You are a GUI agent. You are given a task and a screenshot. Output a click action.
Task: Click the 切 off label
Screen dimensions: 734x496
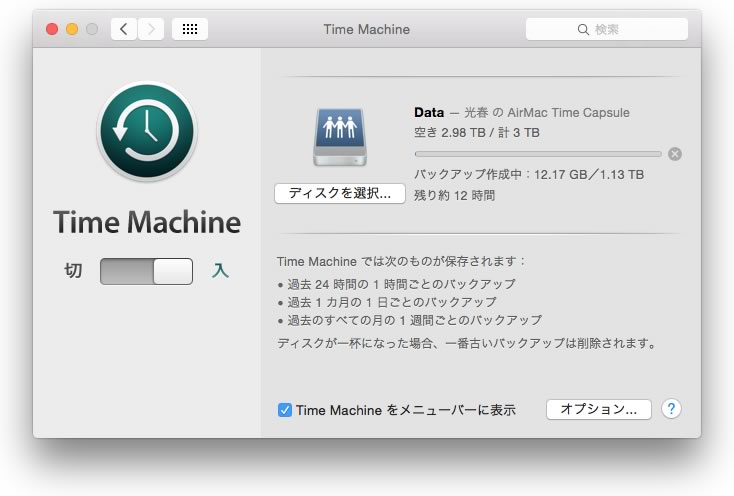(x=73, y=270)
